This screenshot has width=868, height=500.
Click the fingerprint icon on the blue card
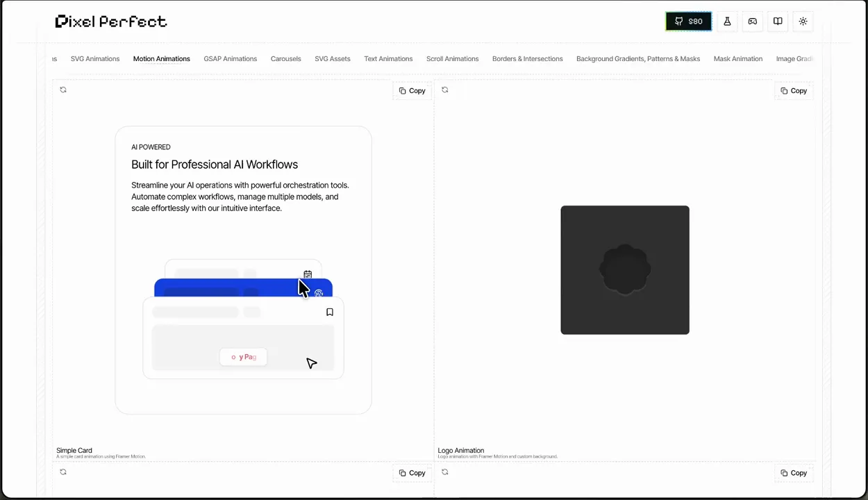[319, 293]
